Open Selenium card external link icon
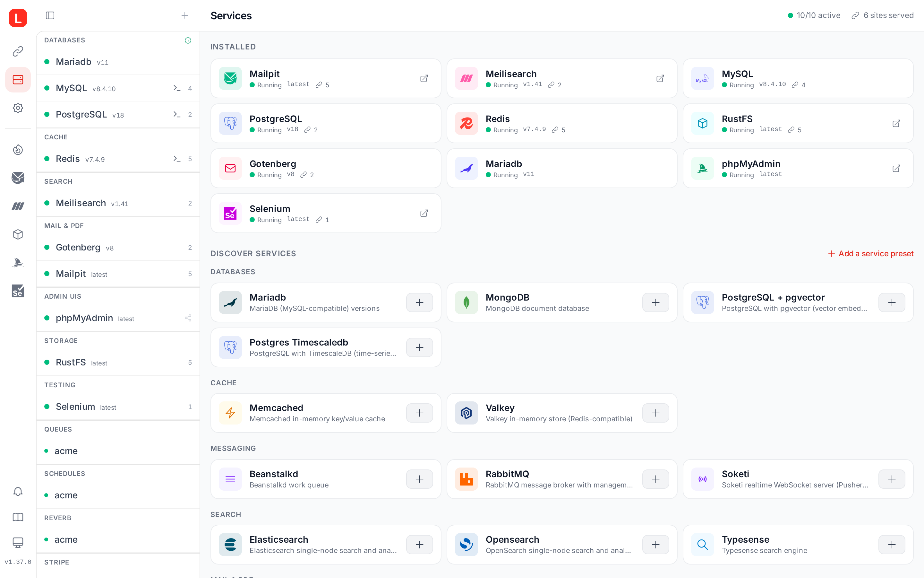 point(424,213)
